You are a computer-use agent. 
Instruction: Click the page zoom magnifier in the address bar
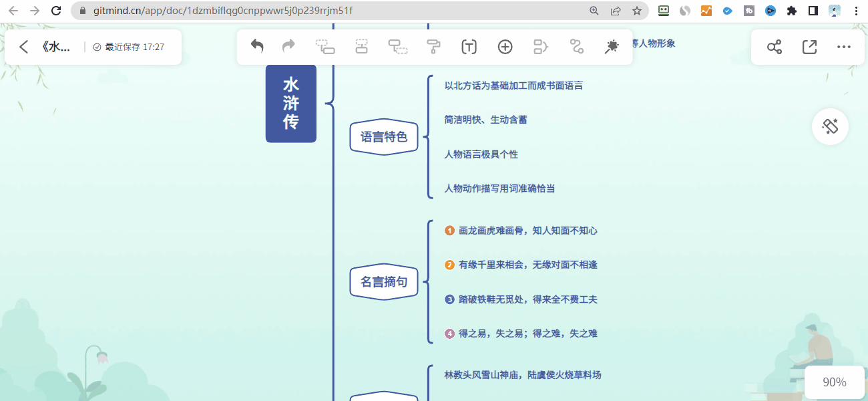coord(594,11)
